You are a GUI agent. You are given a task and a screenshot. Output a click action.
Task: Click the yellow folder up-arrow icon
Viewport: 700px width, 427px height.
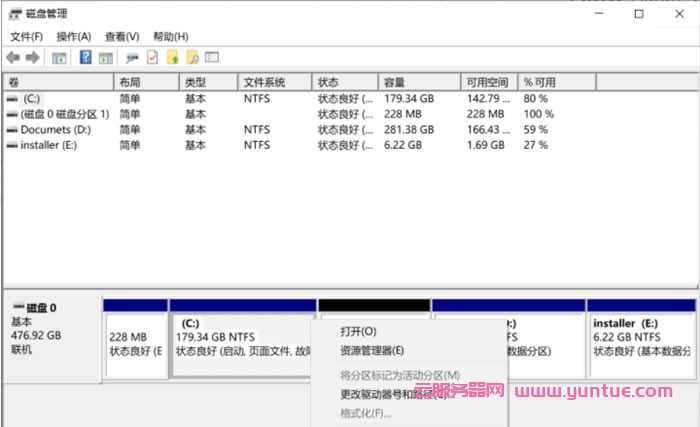coord(172,58)
